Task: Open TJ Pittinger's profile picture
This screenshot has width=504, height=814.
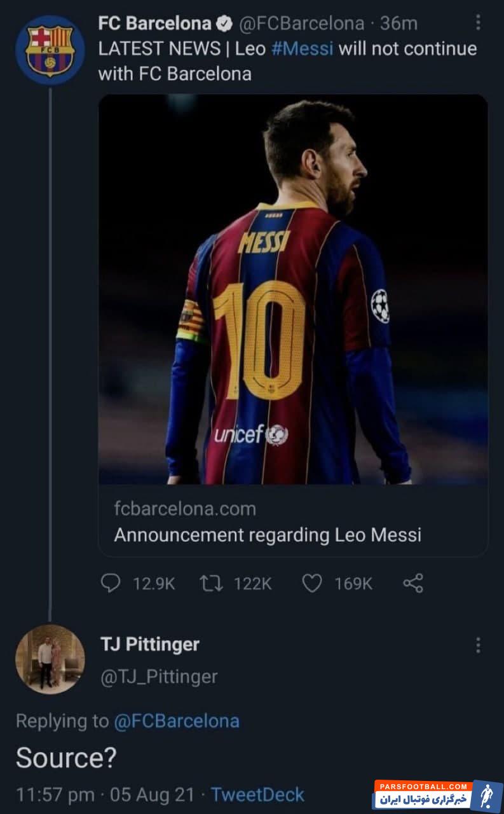Action: coord(50,659)
